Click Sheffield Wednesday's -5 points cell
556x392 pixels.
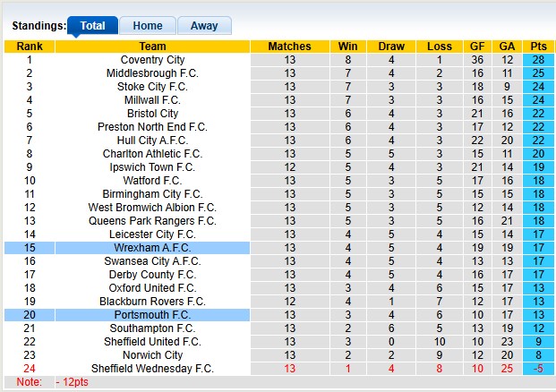coord(539,369)
